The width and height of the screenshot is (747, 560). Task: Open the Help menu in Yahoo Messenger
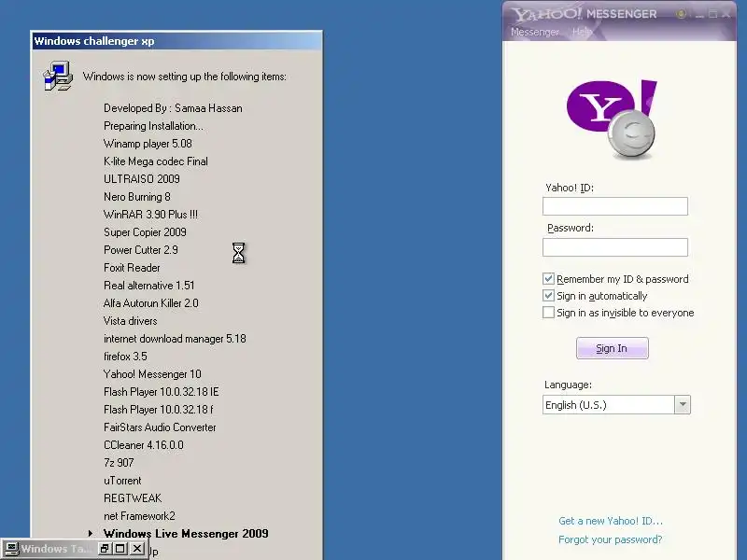581,32
